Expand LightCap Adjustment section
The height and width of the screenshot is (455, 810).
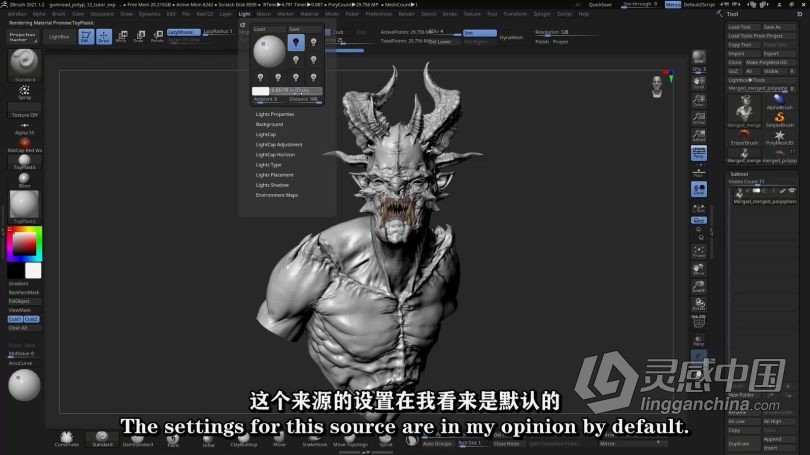coord(279,145)
